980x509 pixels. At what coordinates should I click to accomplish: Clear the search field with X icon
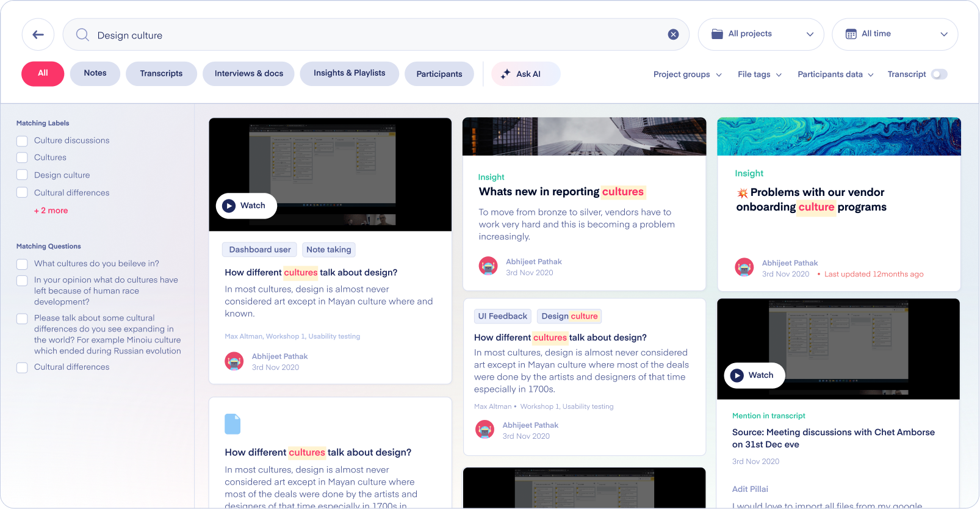coord(673,35)
